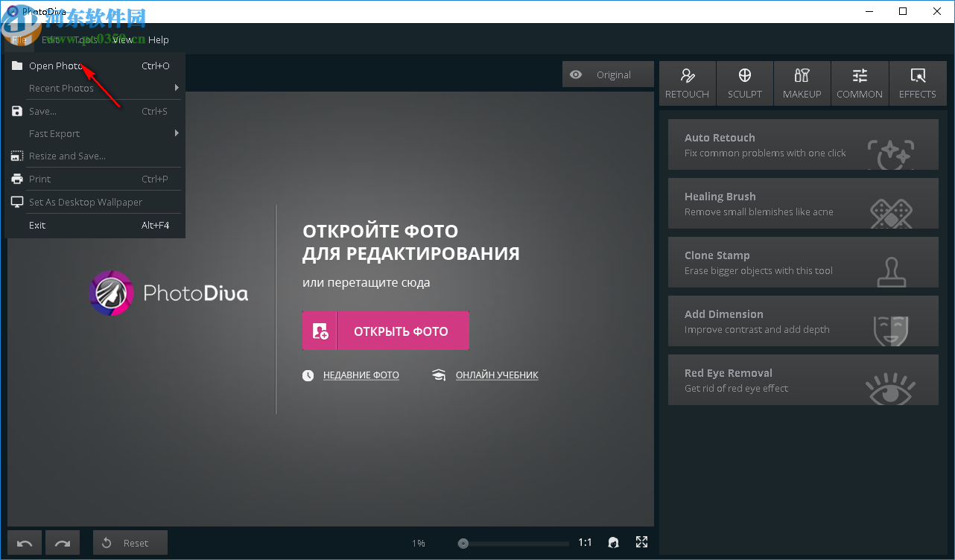Go to the MAKEUP tab

tap(802, 83)
